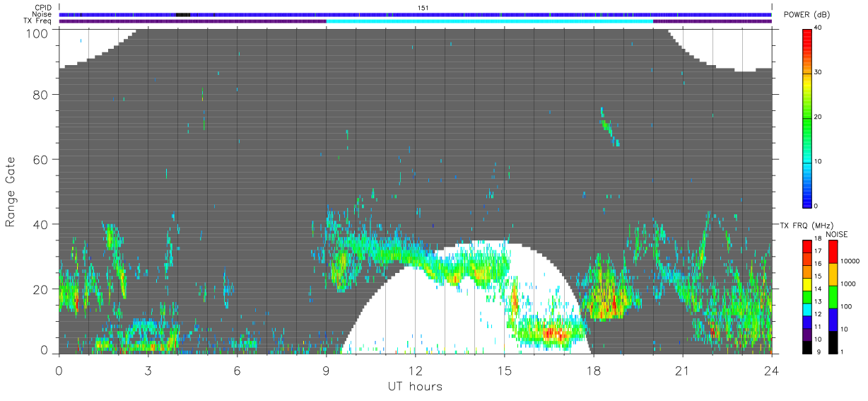Image resolution: width=868 pixels, height=401 pixels.
Task: Click the CPID value 151
Action: (x=423, y=8)
